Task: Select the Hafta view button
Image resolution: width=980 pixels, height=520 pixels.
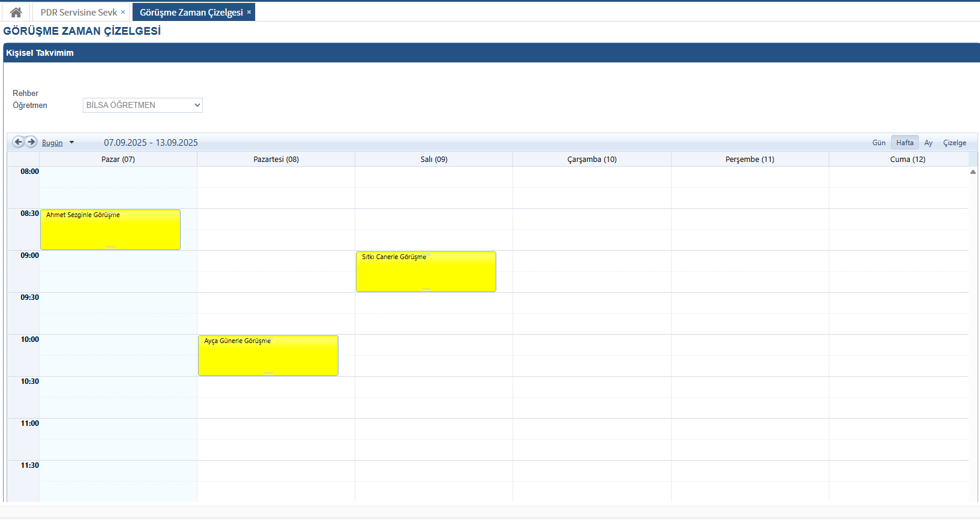Action: click(904, 143)
